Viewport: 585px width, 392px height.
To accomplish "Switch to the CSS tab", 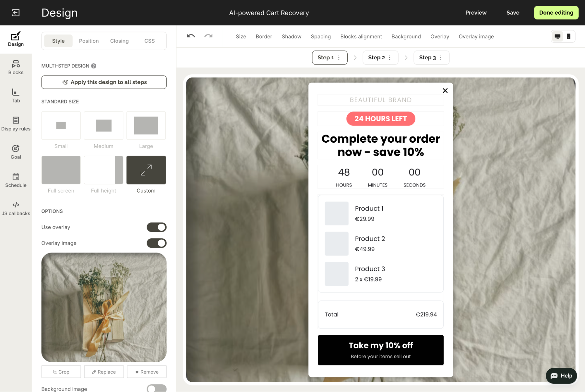I will tap(149, 41).
